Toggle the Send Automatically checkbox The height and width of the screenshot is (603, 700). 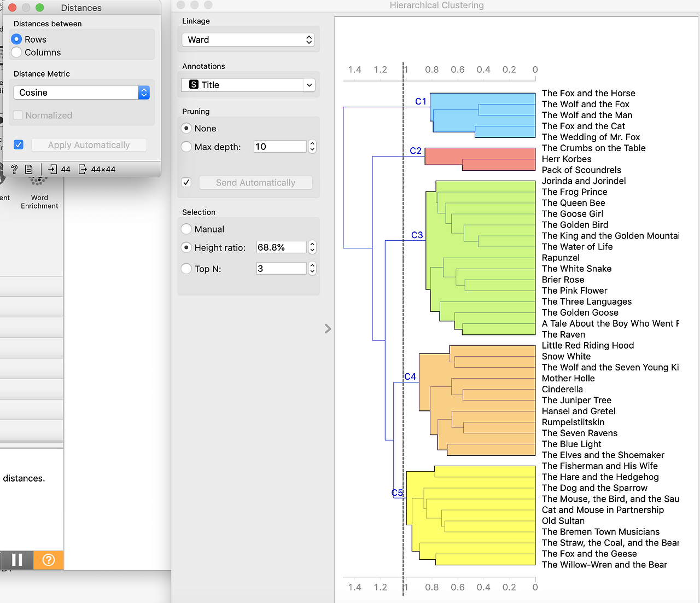(x=186, y=182)
